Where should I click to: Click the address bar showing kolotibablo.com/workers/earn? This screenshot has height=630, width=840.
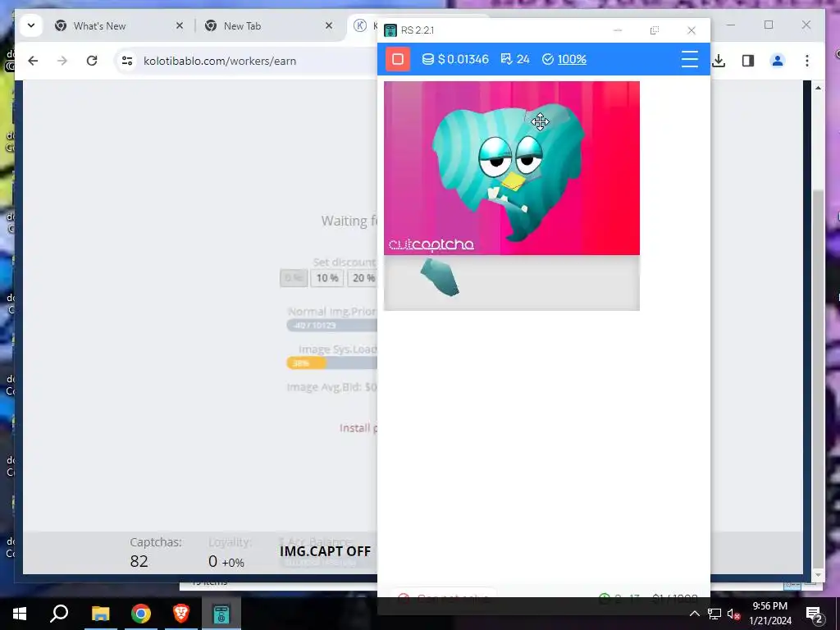coord(220,61)
